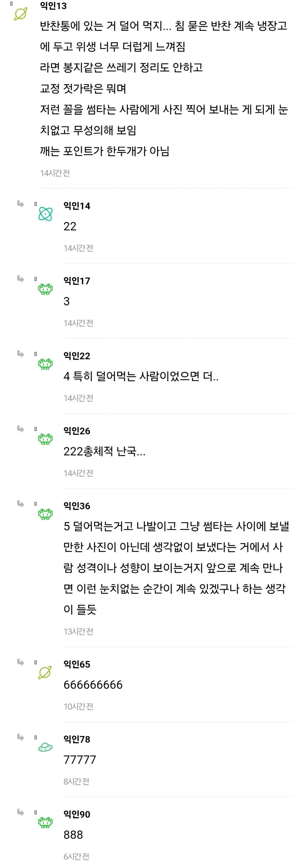The height and width of the screenshot is (868, 300).
Task: Click 익인65's planet avatar icon
Action: [45, 672]
